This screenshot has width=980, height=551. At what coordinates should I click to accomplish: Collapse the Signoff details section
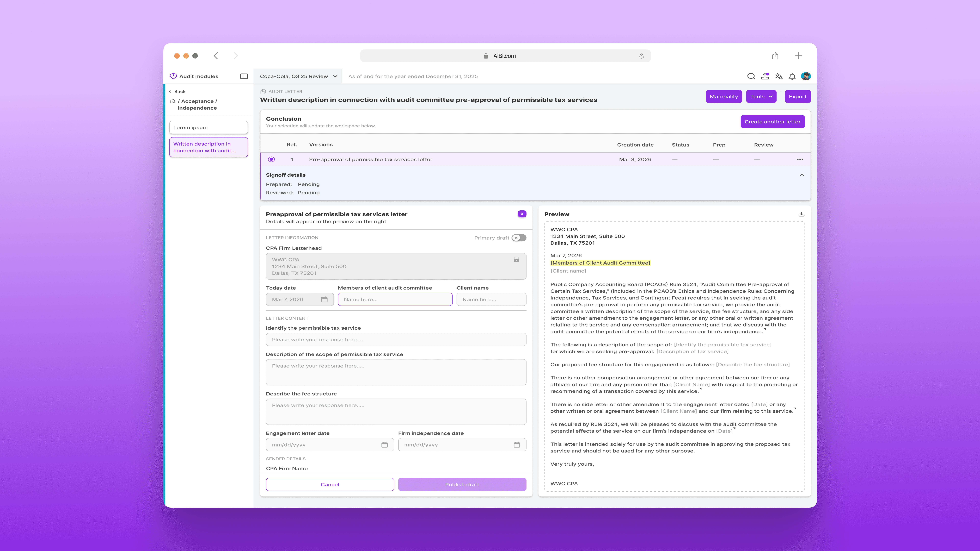click(x=802, y=175)
